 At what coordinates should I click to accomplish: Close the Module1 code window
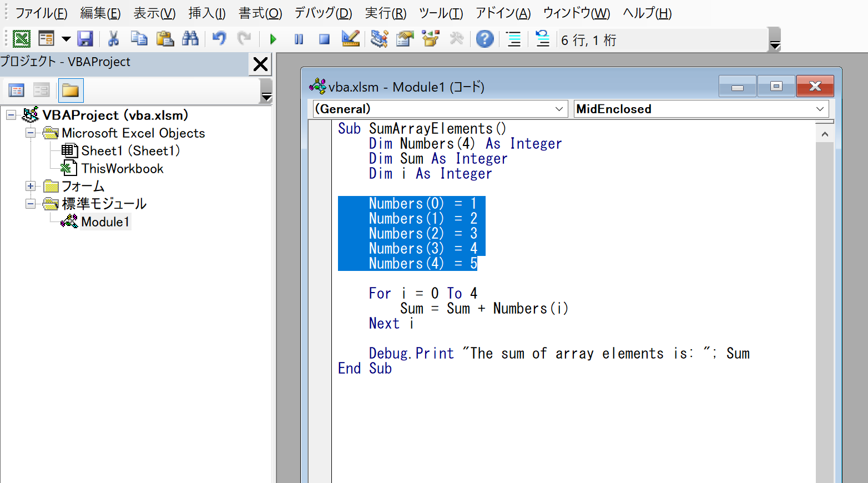click(815, 87)
